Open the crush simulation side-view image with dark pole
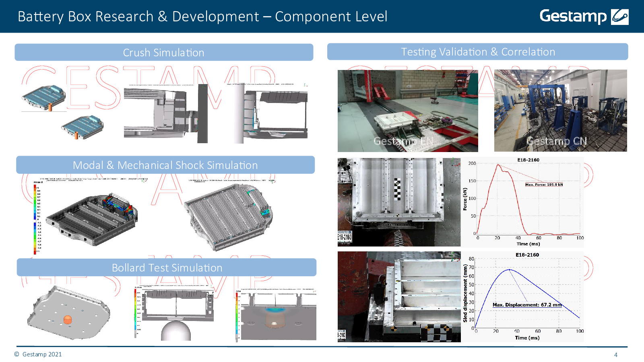The height and width of the screenshot is (362, 644). coord(166,114)
